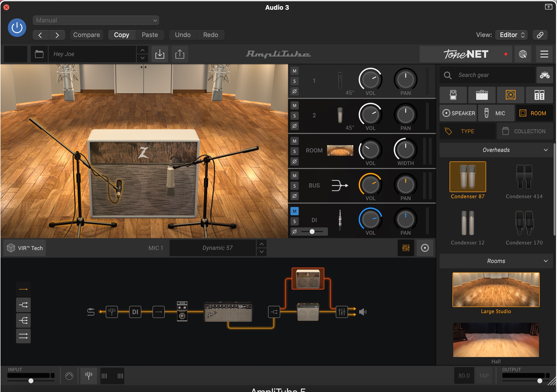Image resolution: width=557 pixels, height=392 pixels.
Task: Open the preset browser folder icon
Action: click(x=39, y=54)
